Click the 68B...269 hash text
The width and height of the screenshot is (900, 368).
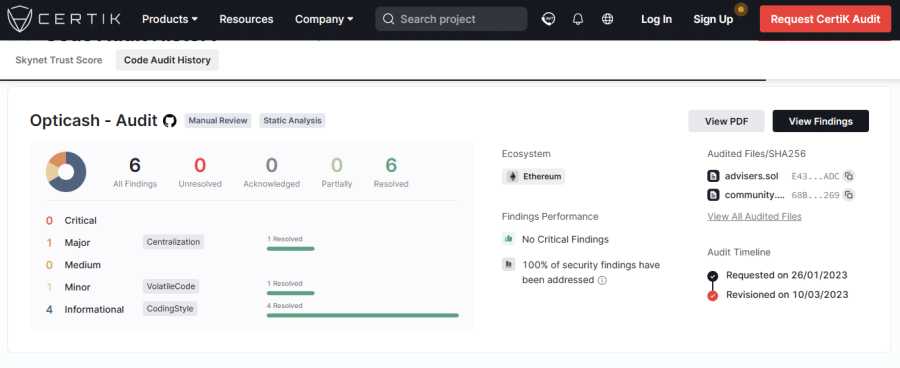(x=815, y=195)
